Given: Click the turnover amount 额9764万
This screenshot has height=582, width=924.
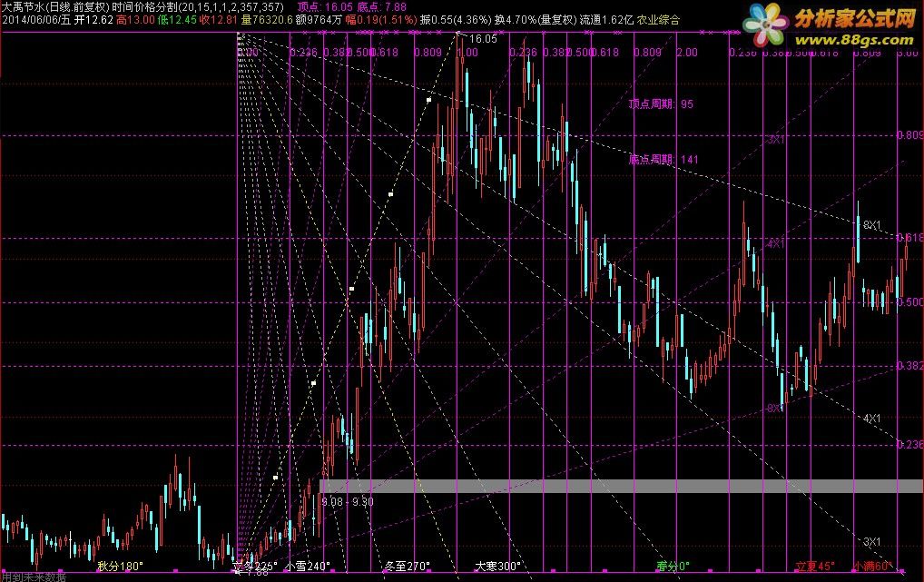Looking at the screenshot, I should pos(319,20).
